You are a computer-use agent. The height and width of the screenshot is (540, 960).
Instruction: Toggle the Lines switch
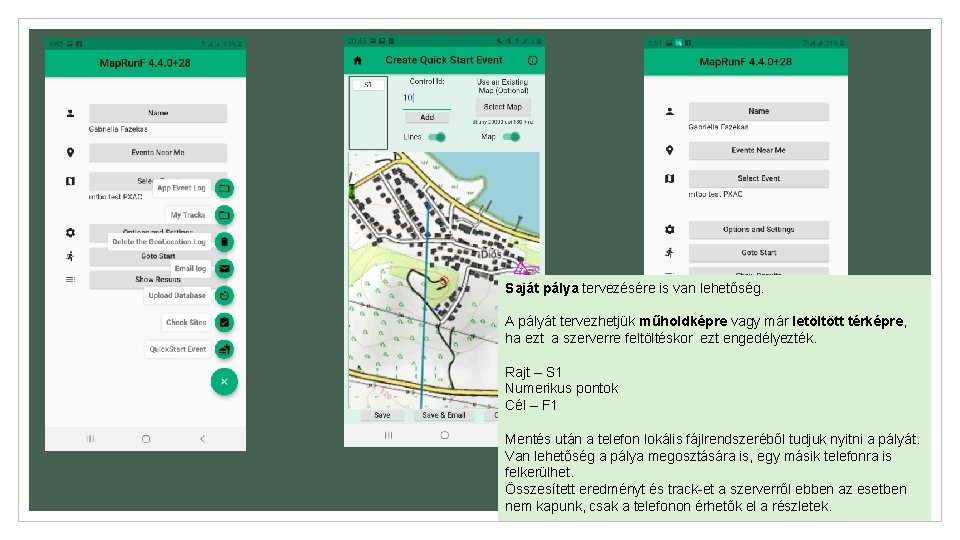point(437,137)
